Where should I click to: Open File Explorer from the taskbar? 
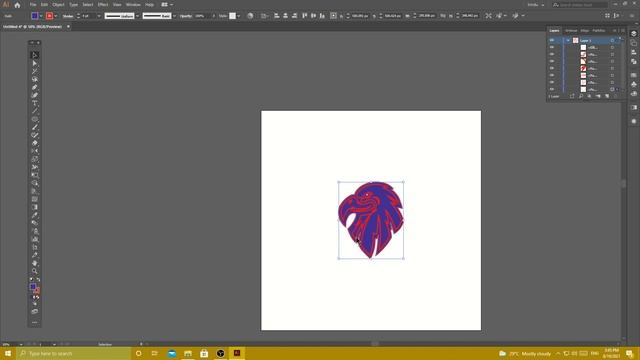click(x=188, y=353)
